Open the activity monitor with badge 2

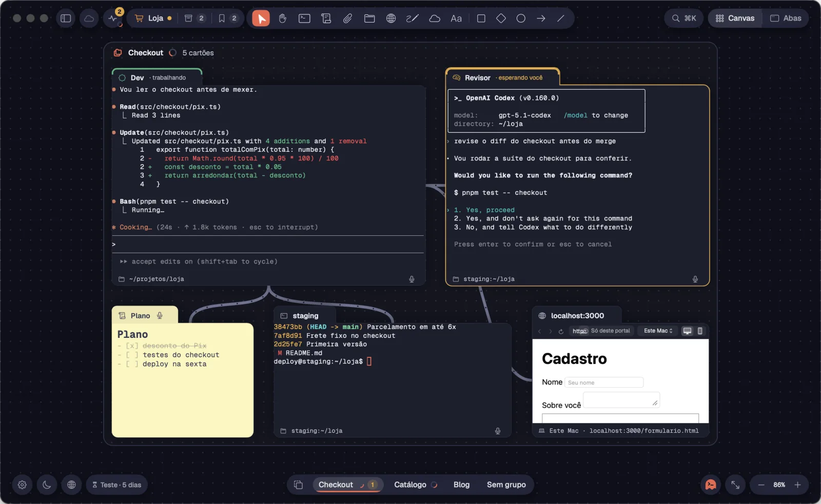point(114,18)
